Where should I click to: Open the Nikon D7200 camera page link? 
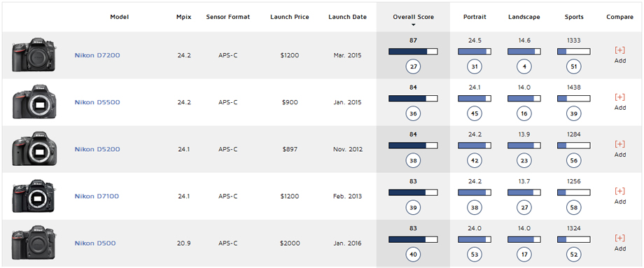coord(97,55)
